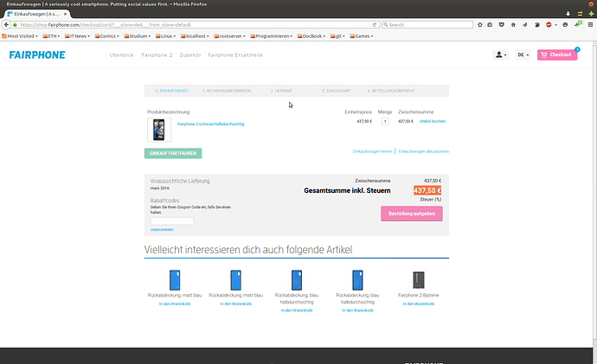This screenshot has height=364, width=597.
Task: Expand the Adblock dropdown arrow
Action: (555, 25)
